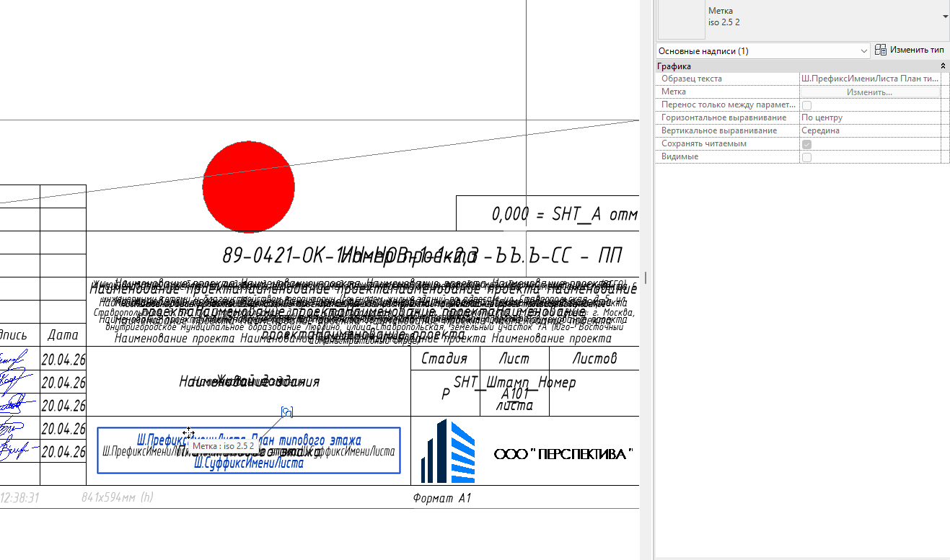Screen dimensions: 950x560
Task: Click the Метка iso 2.5 2 type preview thumbnail
Action: click(x=680, y=19)
